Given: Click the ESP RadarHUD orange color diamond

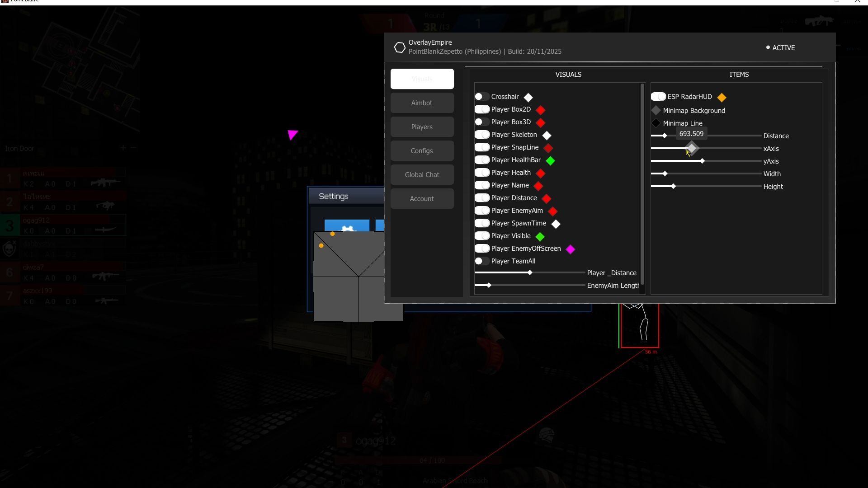Looking at the screenshot, I should (722, 97).
